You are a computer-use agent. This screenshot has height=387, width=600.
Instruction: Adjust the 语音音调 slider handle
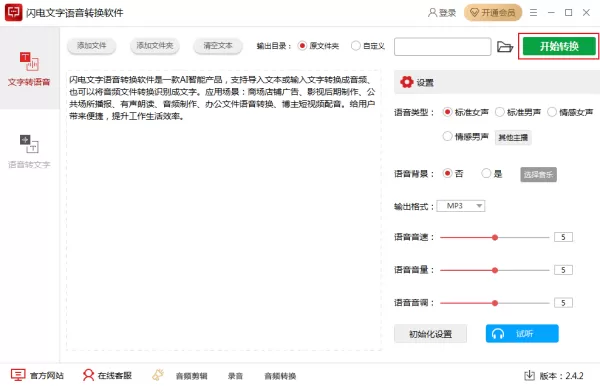495,303
